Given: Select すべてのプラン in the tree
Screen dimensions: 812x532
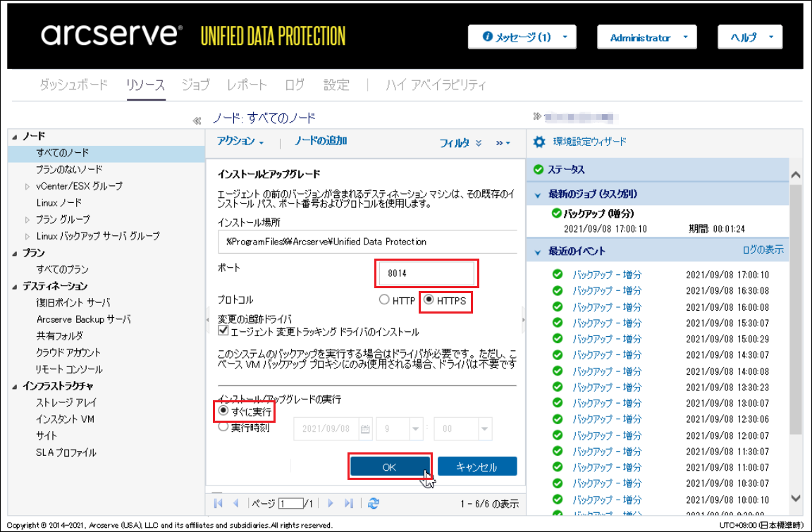Looking at the screenshot, I should tap(62, 270).
